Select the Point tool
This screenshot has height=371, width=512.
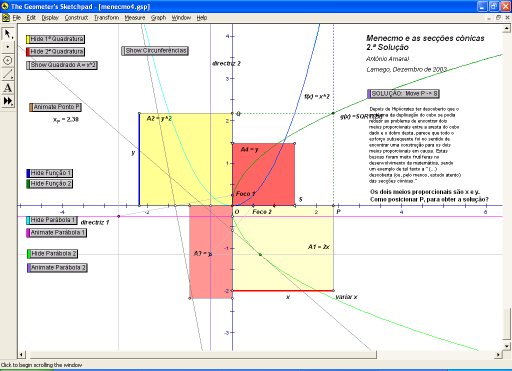pyautogui.click(x=8, y=47)
